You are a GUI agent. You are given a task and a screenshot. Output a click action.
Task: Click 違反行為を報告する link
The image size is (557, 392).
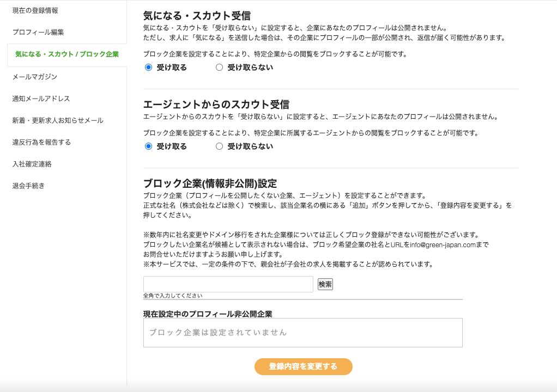(41, 142)
